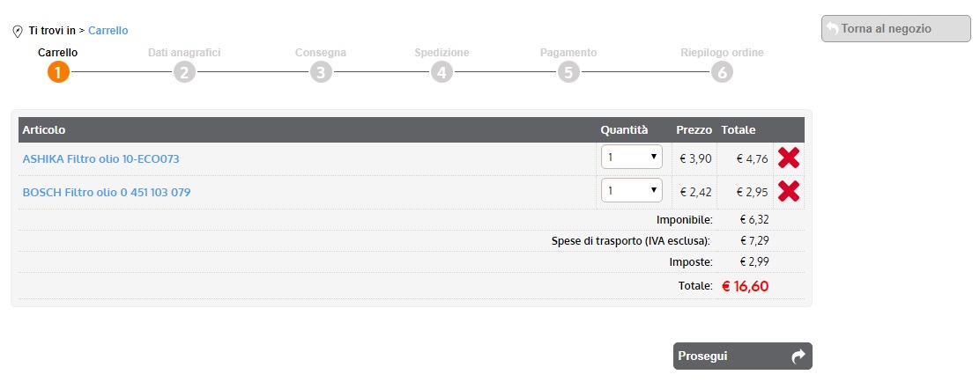This screenshot has width=980, height=382.
Task: Click step 6 circle for Riepilogo ordine
Action: pyautogui.click(x=722, y=72)
